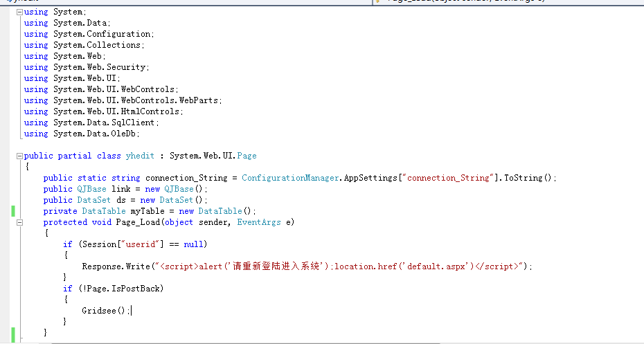Click the 'using System.Web.UI;' line

(72, 78)
